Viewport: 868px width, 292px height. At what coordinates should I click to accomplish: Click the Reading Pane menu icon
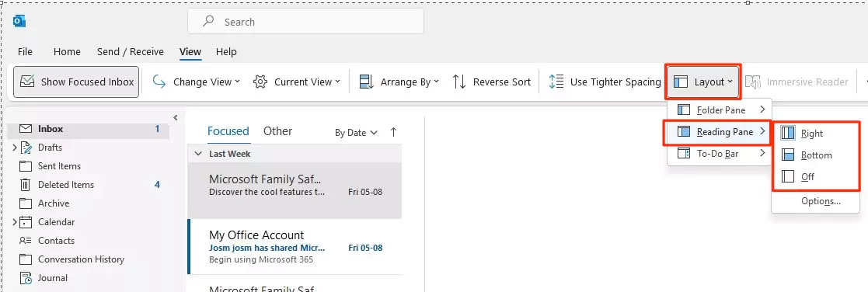(684, 131)
